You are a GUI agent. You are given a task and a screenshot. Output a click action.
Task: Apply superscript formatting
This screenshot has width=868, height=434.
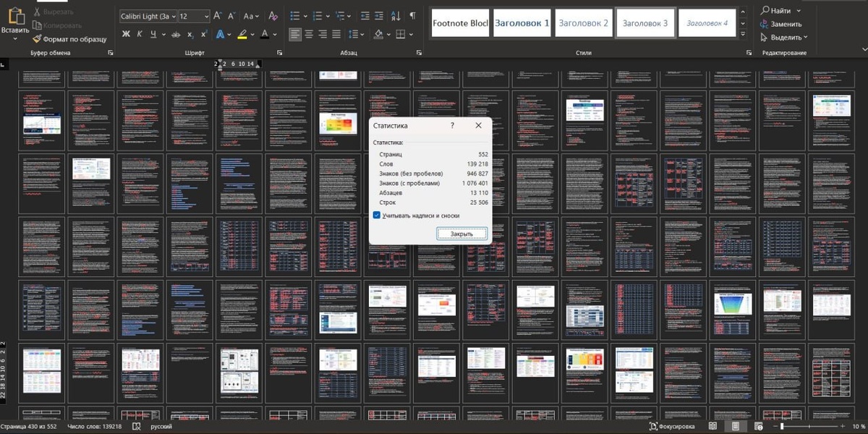pos(204,34)
